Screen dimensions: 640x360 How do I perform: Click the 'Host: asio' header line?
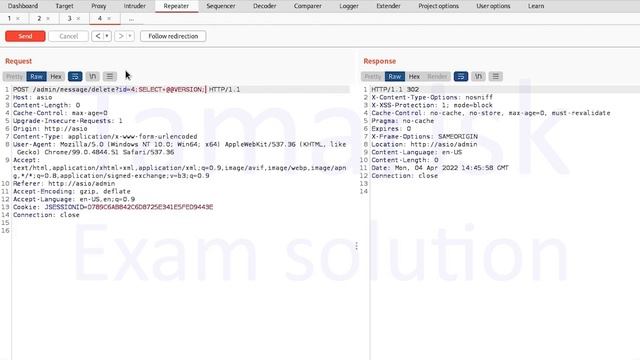[33, 97]
